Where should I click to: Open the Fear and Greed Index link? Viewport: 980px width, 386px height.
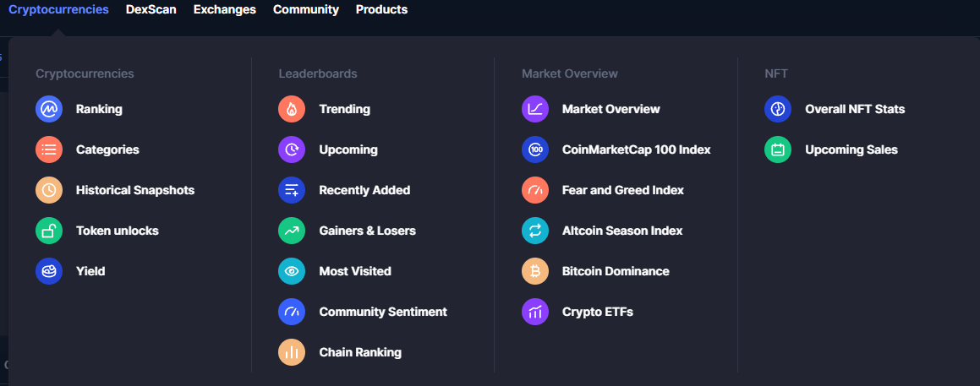pos(622,190)
